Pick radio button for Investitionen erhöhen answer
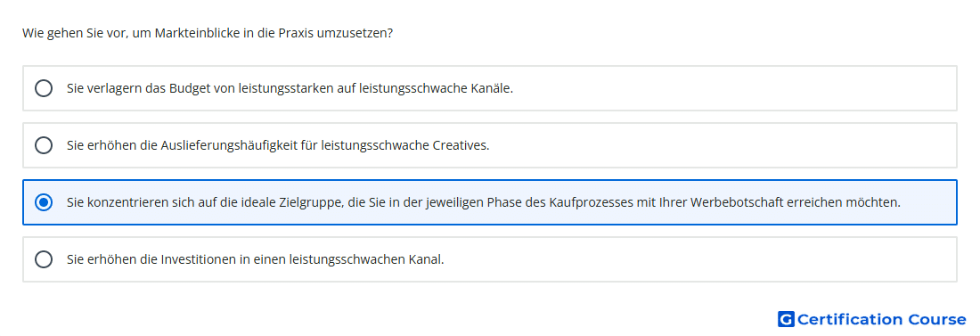The height and width of the screenshot is (336, 980). pyautogui.click(x=44, y=259)
